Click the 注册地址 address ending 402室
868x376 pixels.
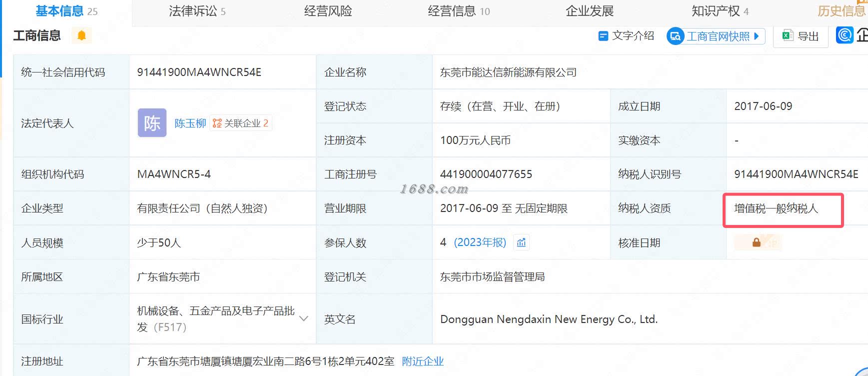click(x=265, y=361)
